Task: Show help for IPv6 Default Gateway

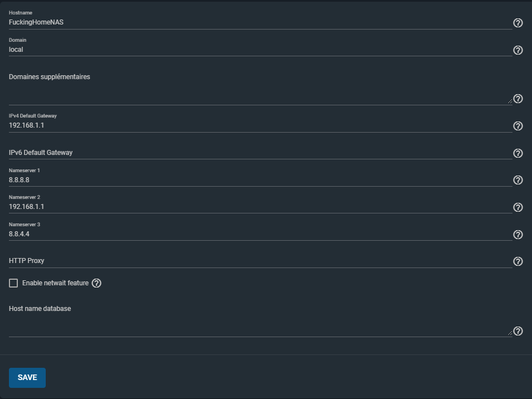Action: tap(518, 153)
